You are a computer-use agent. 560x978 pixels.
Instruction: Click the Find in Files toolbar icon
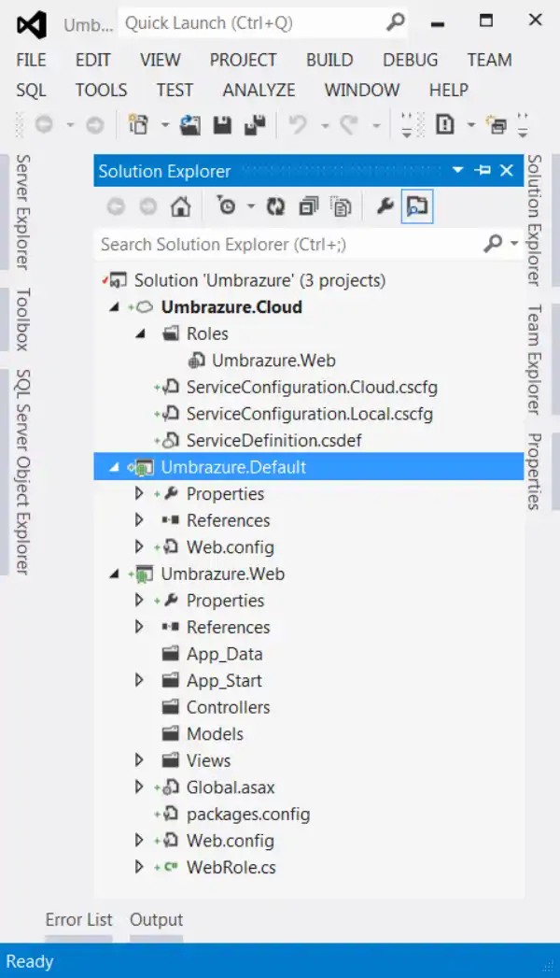click(445, 125)
